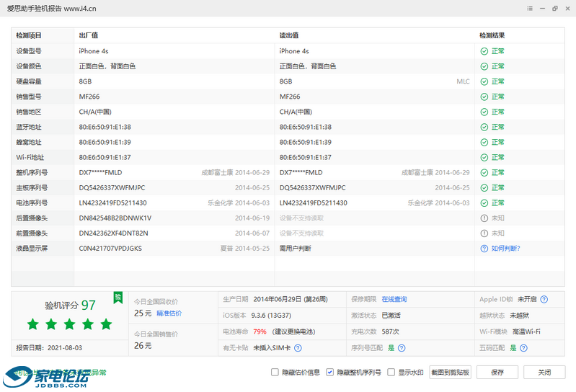Screen dimensions: 576x392
Task: Select front camera serial DN242362XF4DNT82N
Action: tap(113, 233)
